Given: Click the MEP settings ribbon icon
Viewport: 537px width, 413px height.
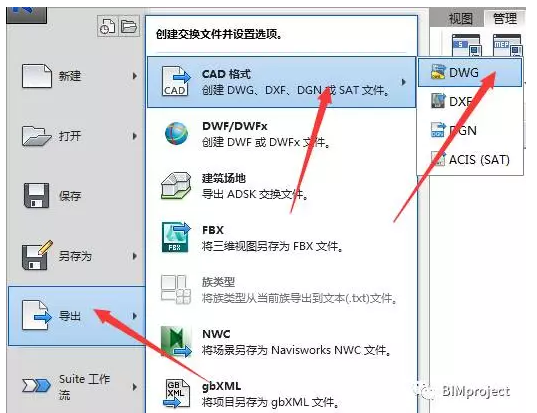Looking at the screenshot, I should point(508,46).
